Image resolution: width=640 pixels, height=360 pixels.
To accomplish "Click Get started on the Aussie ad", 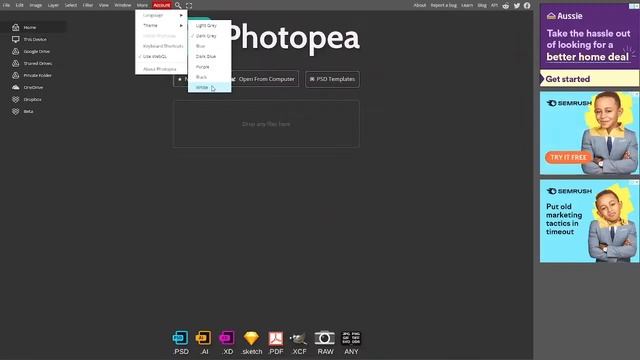I will tap(589, 79).
